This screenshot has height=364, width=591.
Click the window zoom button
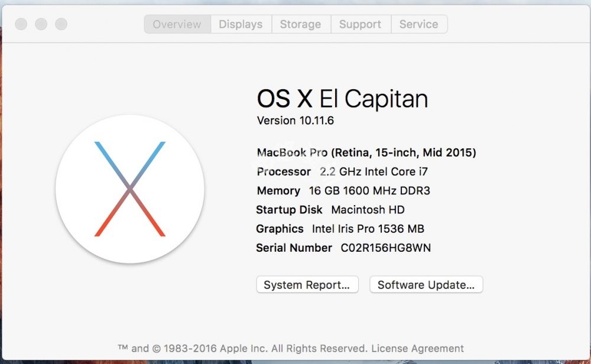[x=61, y=24]
